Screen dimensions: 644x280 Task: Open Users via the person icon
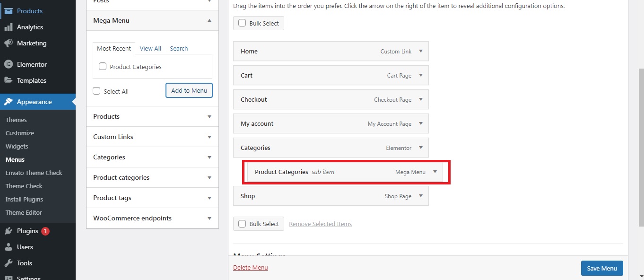point(8,247)
